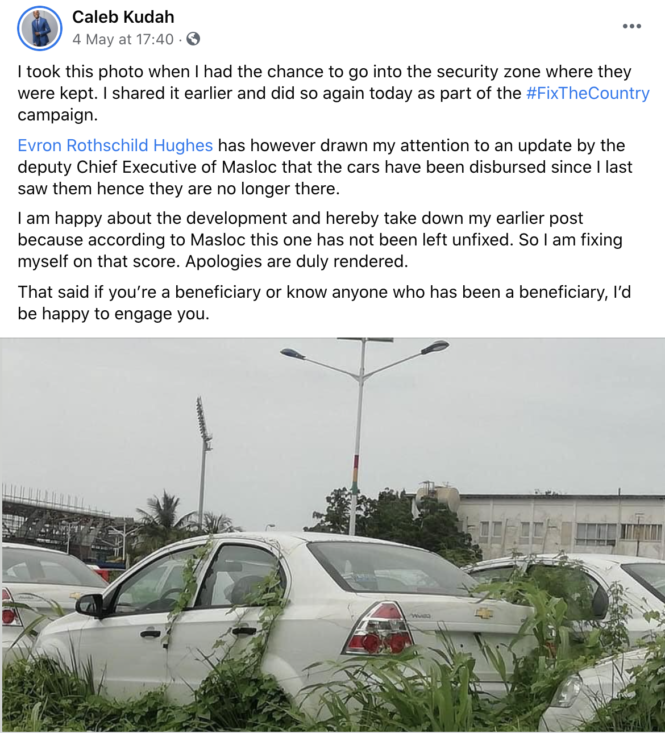Click the rear windshield of the center car
The width and height of the screenshot is (665, 733).
coord(393,569)
